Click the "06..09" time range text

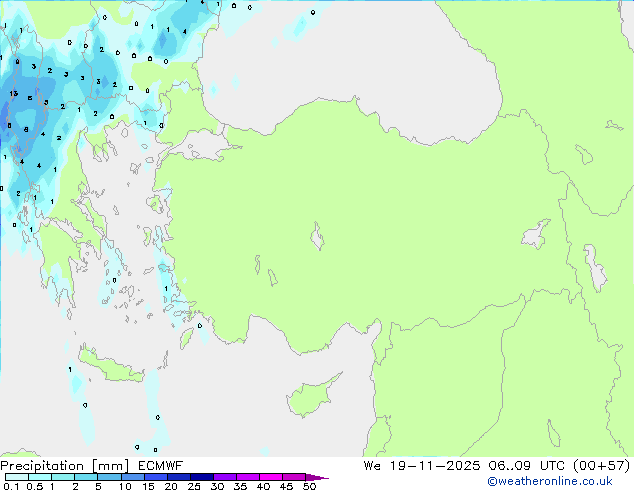point(509,466)
